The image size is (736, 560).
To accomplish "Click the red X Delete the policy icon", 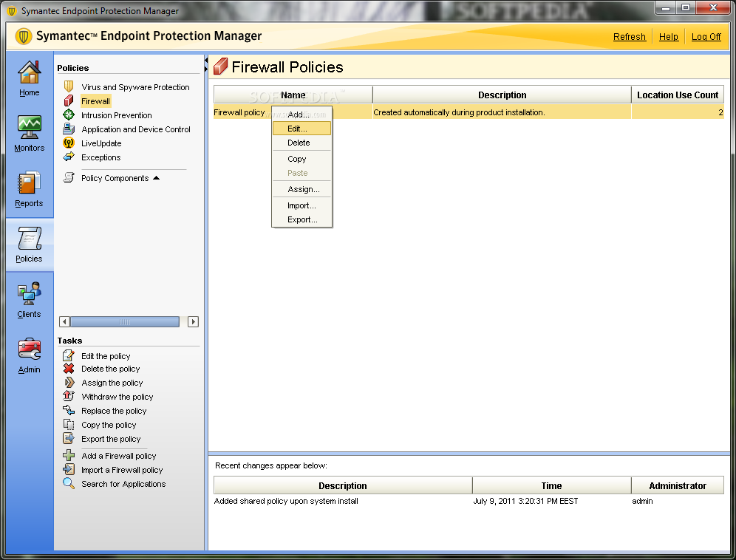I will tap(69, 369).
